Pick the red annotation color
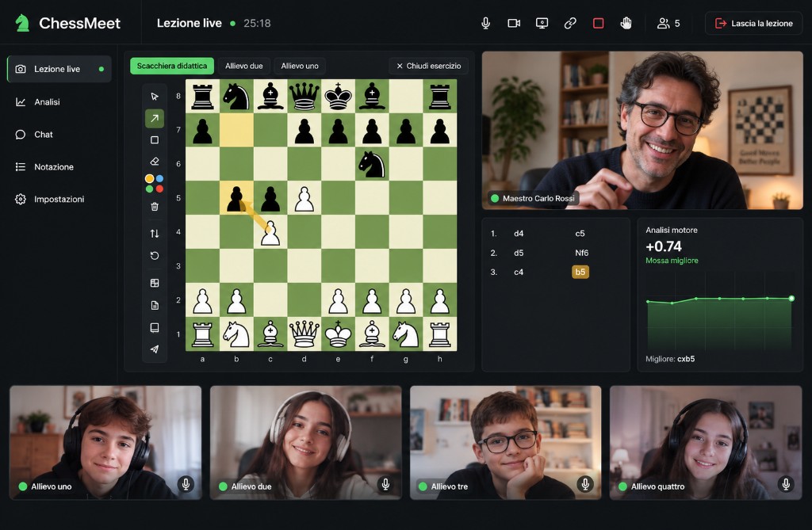Screen dimensions: 812x530 (x=159, y=189)
